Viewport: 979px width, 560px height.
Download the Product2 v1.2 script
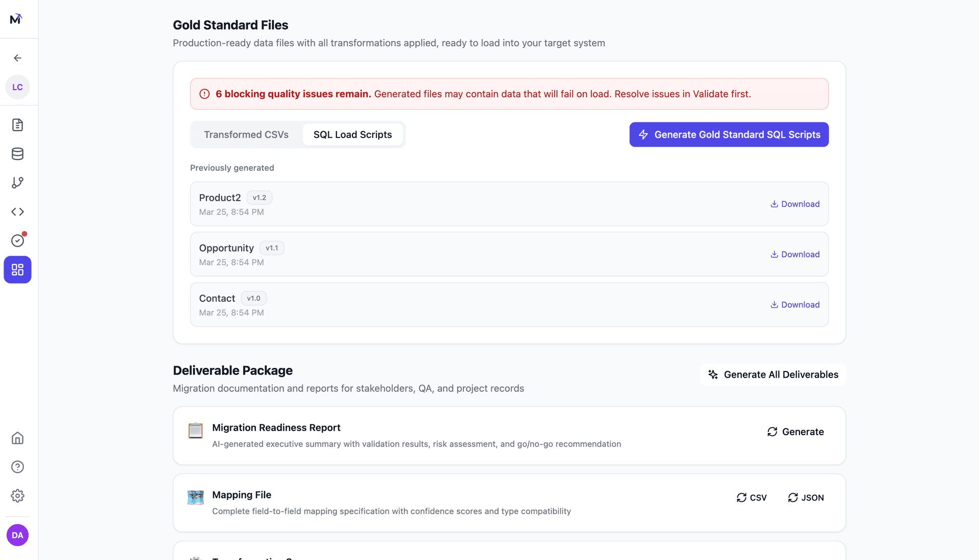tap(795, 204)
